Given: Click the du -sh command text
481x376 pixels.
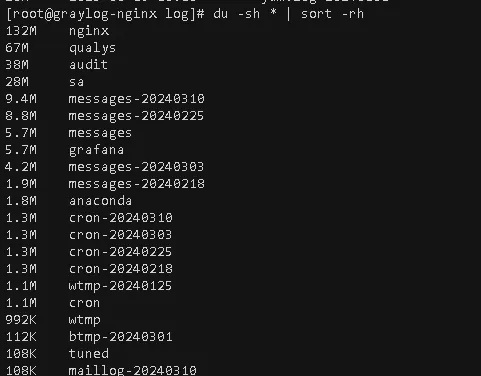Looking at the screenshot, I should pos(236,14).
